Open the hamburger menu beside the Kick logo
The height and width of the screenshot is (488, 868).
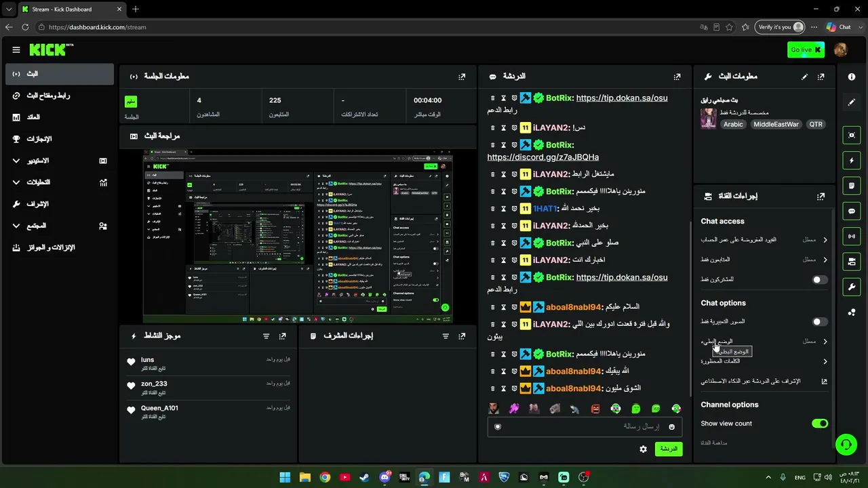click(16, 49)
